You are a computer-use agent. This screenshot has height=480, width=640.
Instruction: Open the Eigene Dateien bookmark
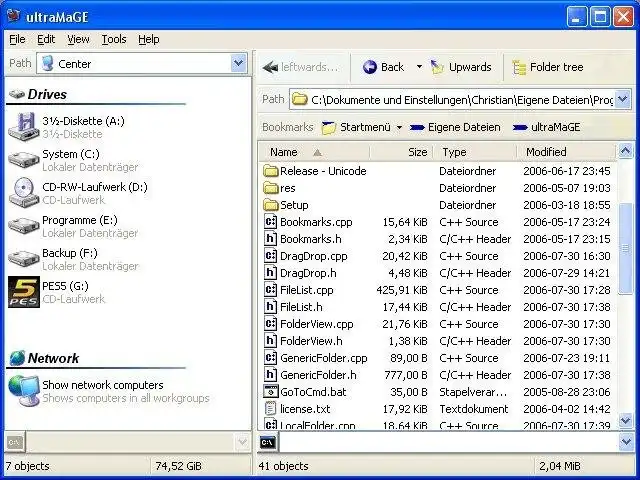click(455, 127)
